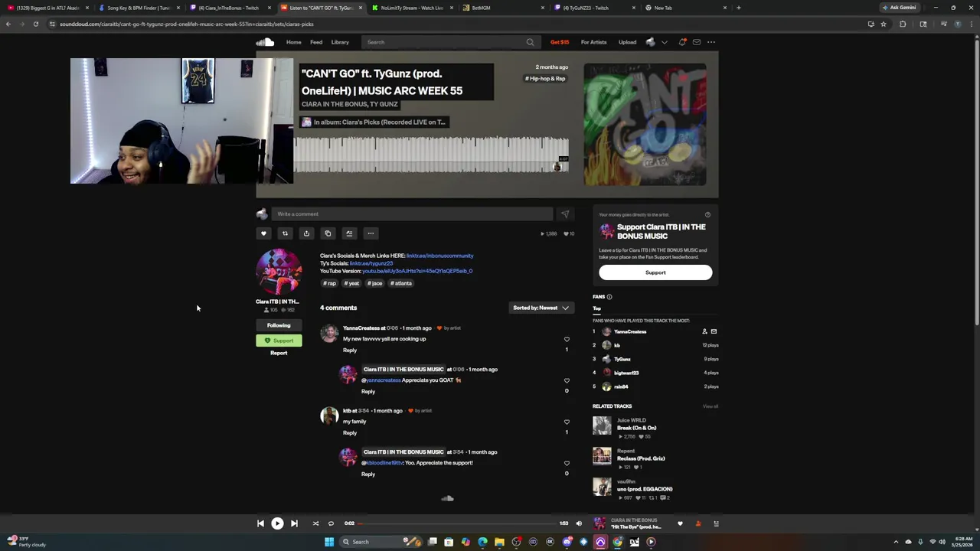Send the comment with arrow icon
The width and height of the screenshot is (980, 551).
pyautogui.click(x=565, y=214)
